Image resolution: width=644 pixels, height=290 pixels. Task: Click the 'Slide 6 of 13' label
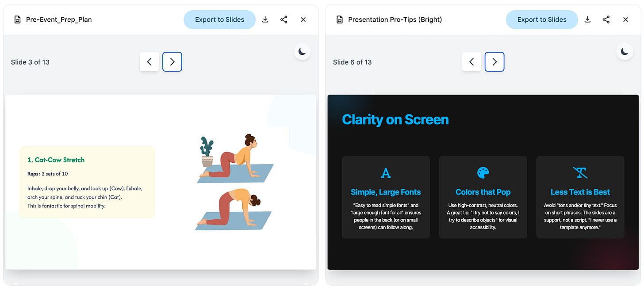click(353, 62)
